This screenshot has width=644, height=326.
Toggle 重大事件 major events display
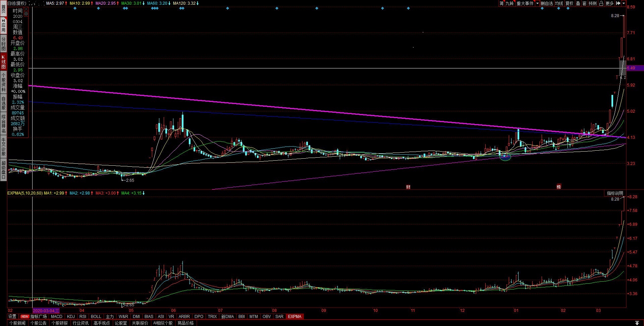pyautogui.click(x=525, y=3)
